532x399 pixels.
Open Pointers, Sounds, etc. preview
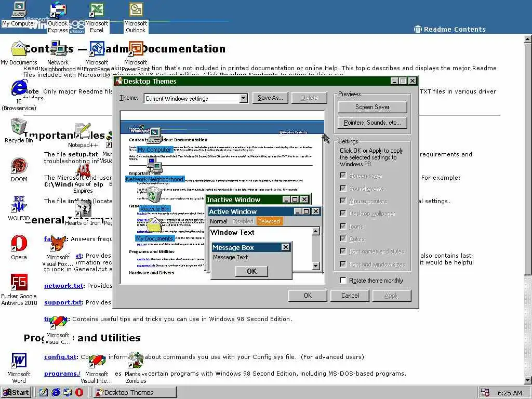[372, 123]
